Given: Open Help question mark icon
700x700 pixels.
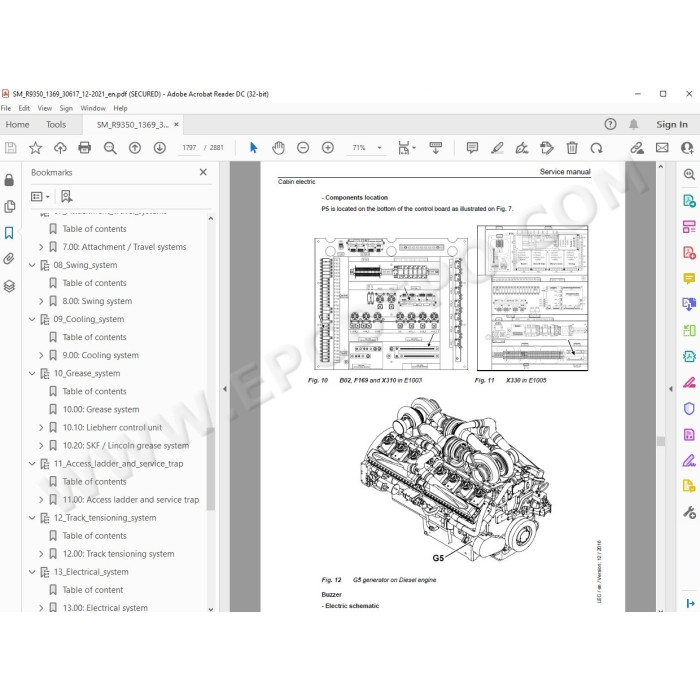Looking at the screenshot, I should tap(610, 124).
